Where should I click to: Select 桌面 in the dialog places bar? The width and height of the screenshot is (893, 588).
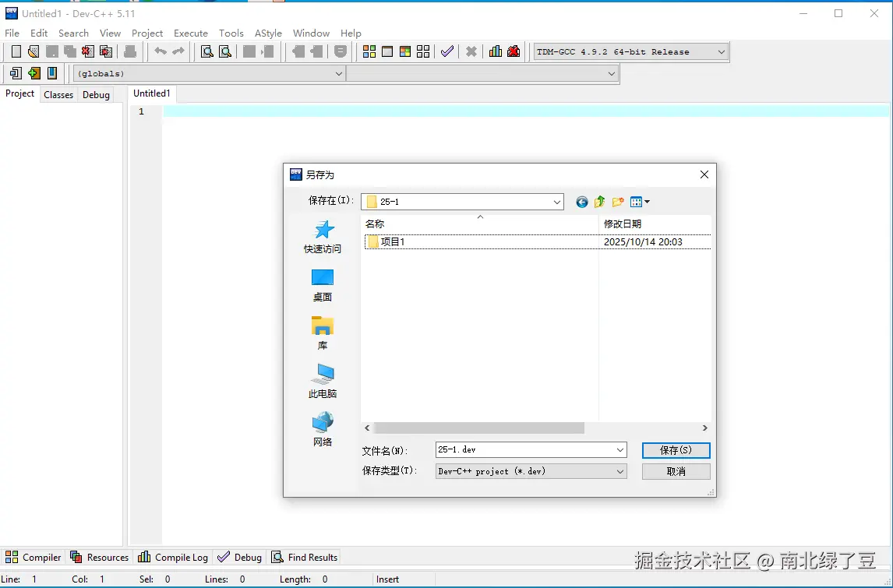[x=323, y=285]
